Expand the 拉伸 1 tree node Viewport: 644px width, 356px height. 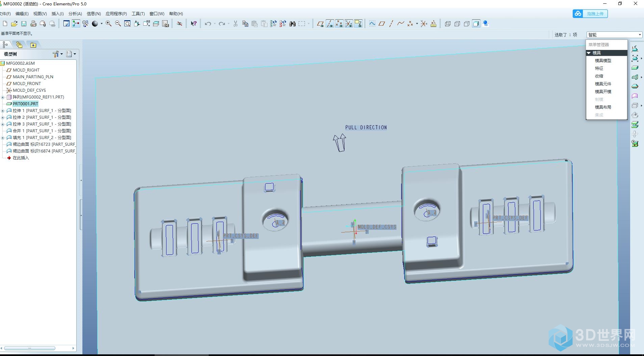pos(3,111)
